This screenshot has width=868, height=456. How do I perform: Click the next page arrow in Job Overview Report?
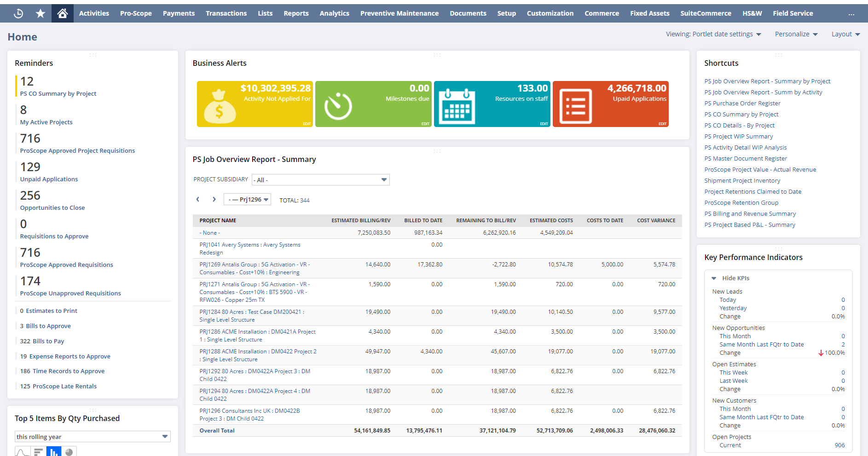(x=214, y=199)
